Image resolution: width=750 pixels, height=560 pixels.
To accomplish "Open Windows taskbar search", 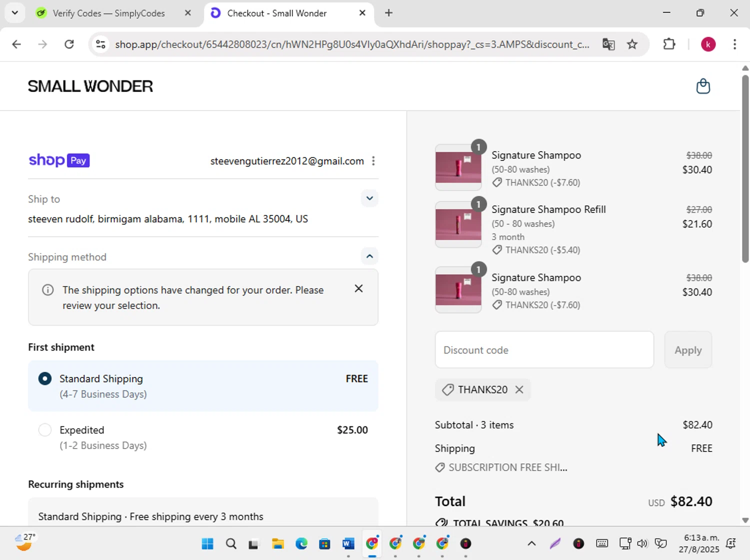I will pos(231,543).
